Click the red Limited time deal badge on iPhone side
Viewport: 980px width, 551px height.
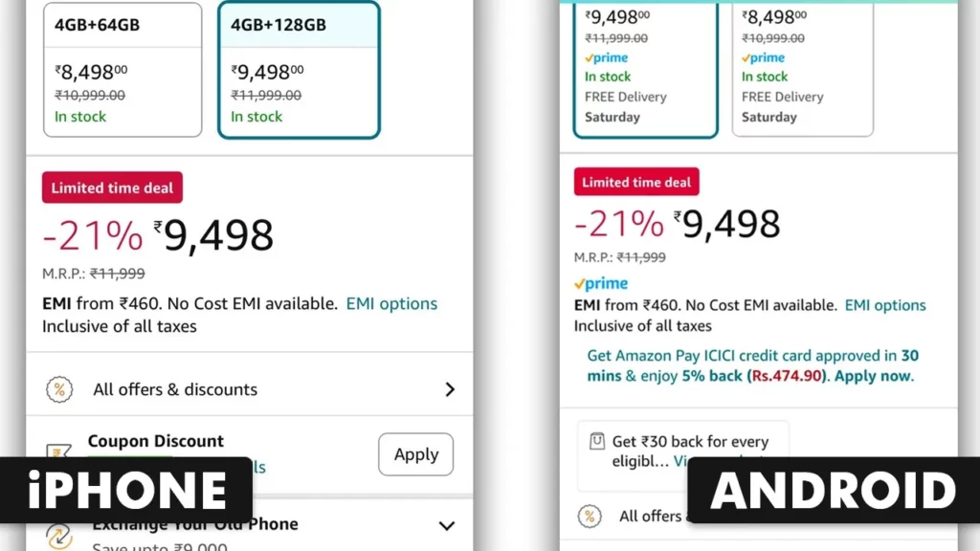click(112, 187)
